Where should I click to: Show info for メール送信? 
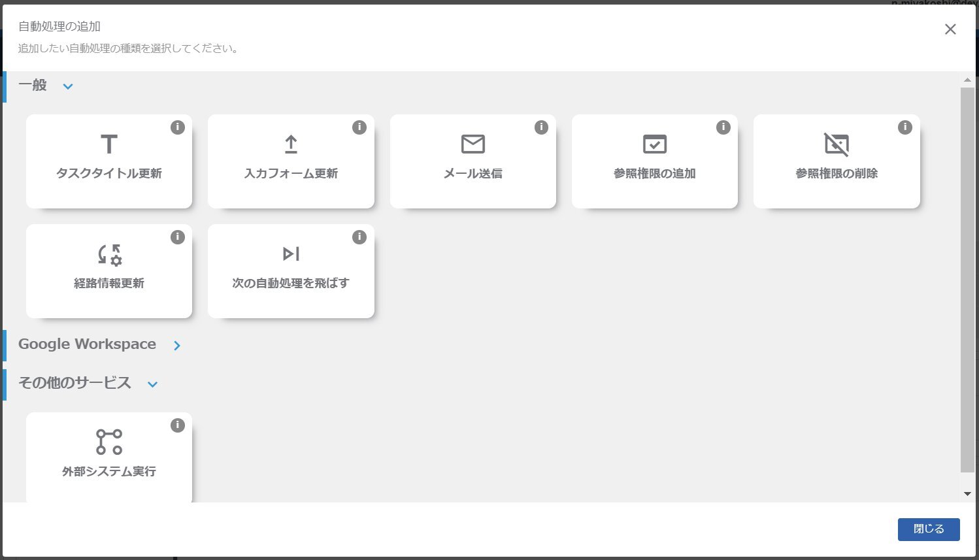point(541,127)
